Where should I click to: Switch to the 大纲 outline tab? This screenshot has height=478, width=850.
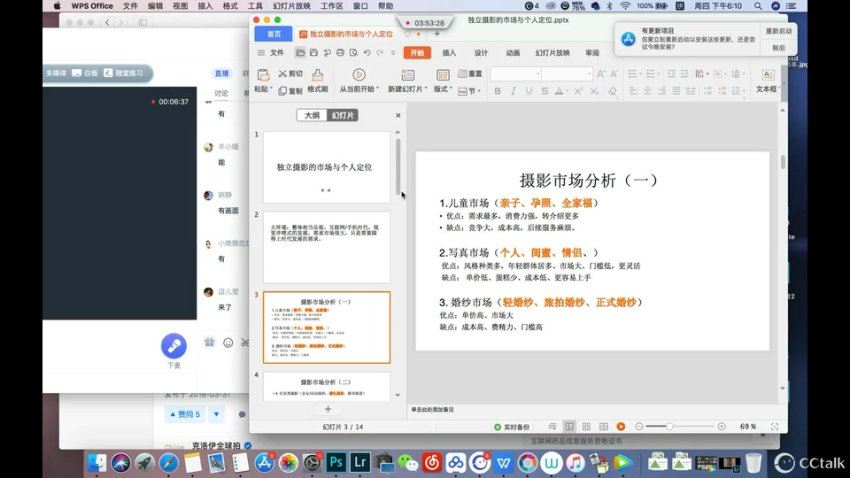click(x=312, y=115)
